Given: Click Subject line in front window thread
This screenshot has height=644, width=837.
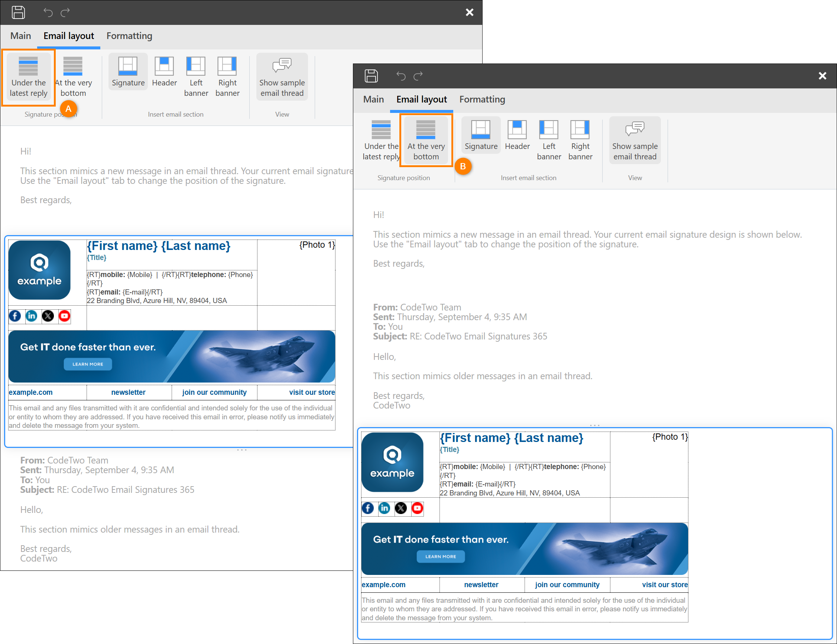Looking at the screenshot, I should (460, 336).
